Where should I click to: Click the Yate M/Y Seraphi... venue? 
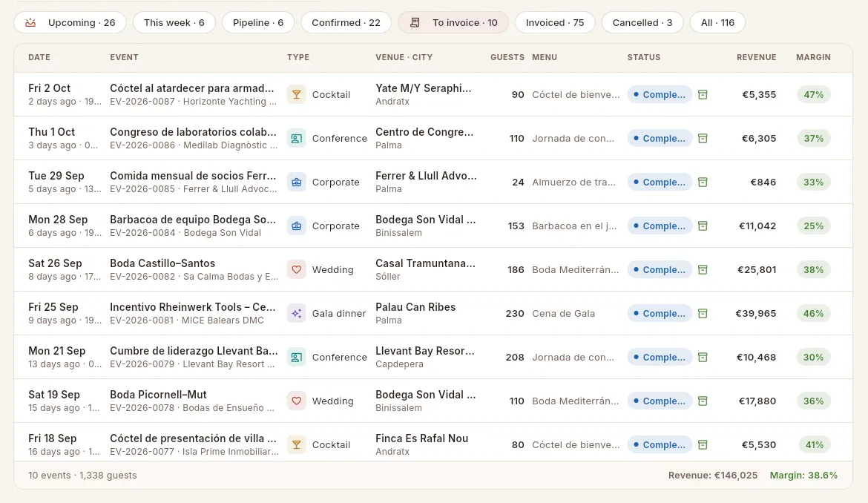424,88
